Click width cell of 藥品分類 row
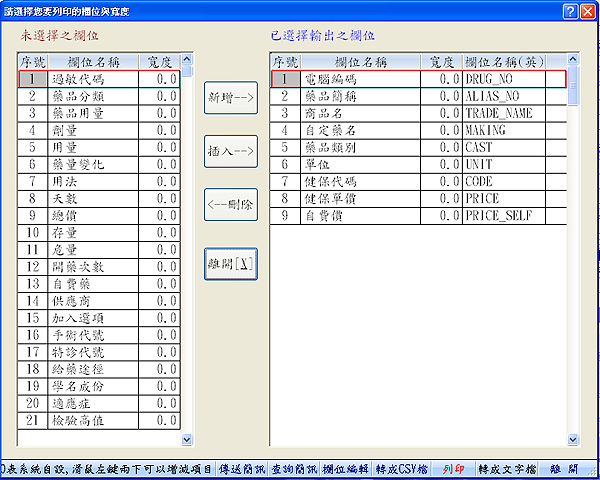This screenshot has height=480, width=600. [x=157, y=96]
